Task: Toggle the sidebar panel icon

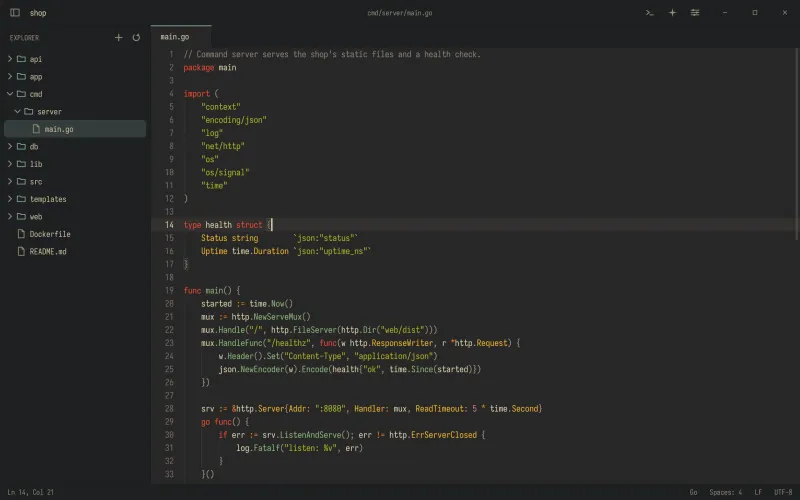Action: point(15,13)
